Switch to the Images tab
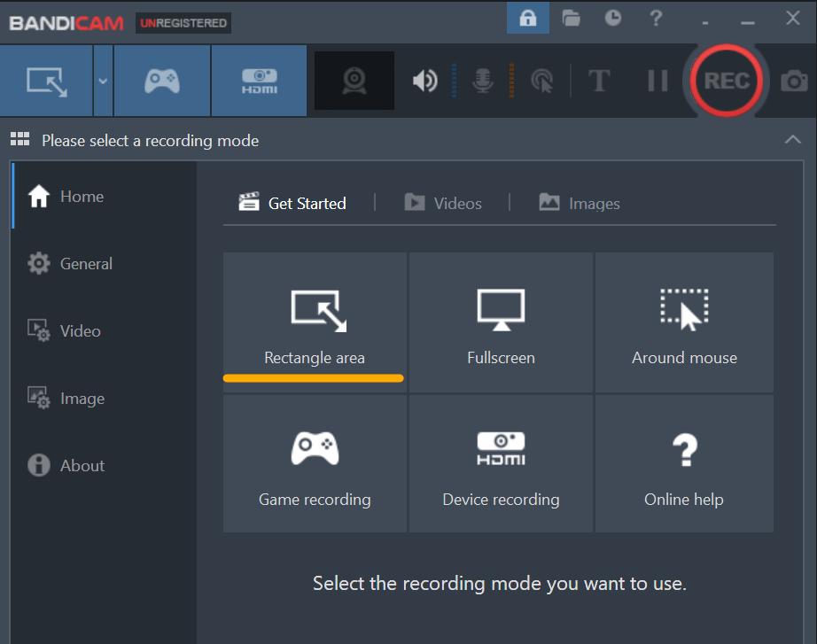The width and height of the screenshot is (817, 644). (x=580, y=203)
